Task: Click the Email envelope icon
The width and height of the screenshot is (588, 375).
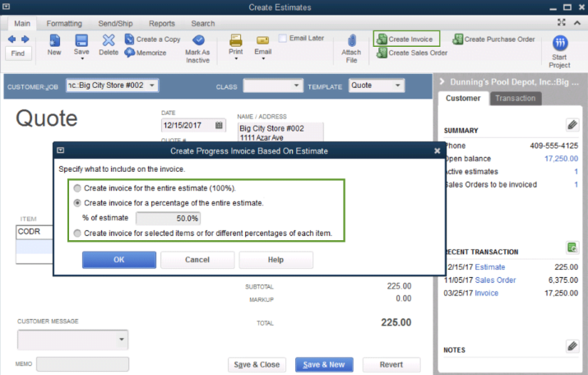Action: pyautogui.click(x=262, y=40)
